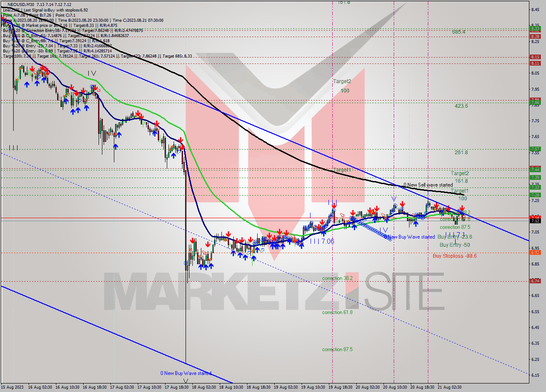546x392 pixels.
Task: Click the '18 Aug 02:30' time label
Action: click(x=204, y=387)
